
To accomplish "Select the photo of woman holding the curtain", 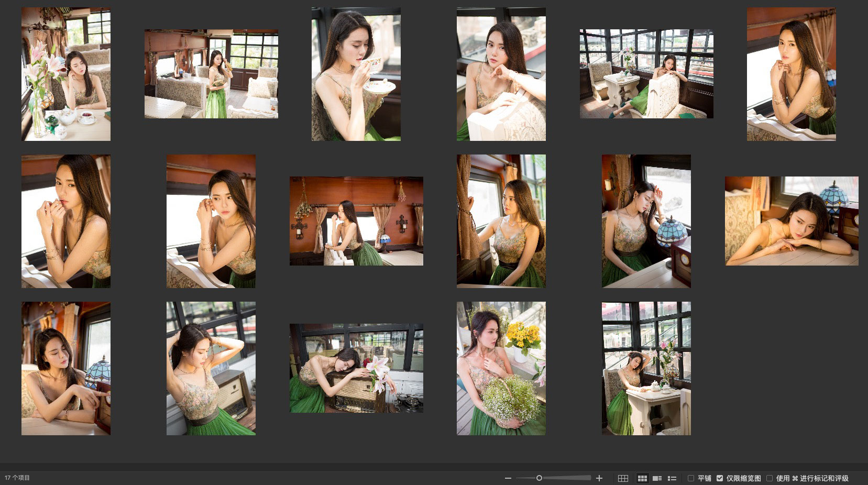I will [x=501, y=221].
